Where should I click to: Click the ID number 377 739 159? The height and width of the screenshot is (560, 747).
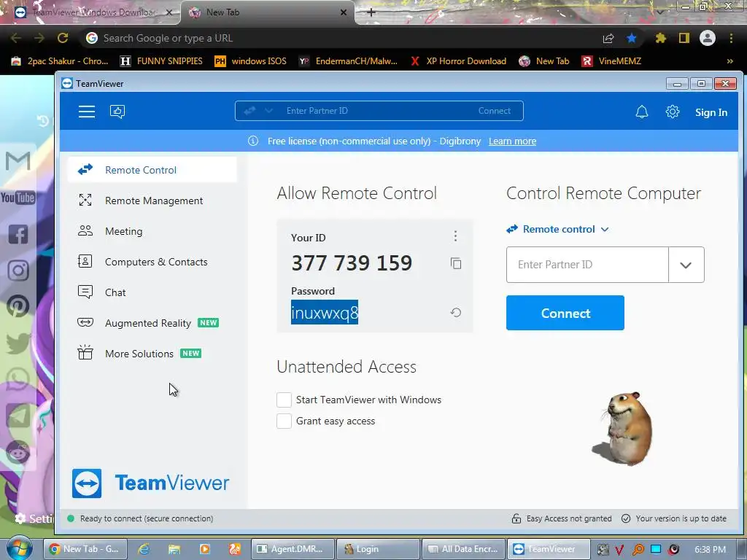[352, 262]
